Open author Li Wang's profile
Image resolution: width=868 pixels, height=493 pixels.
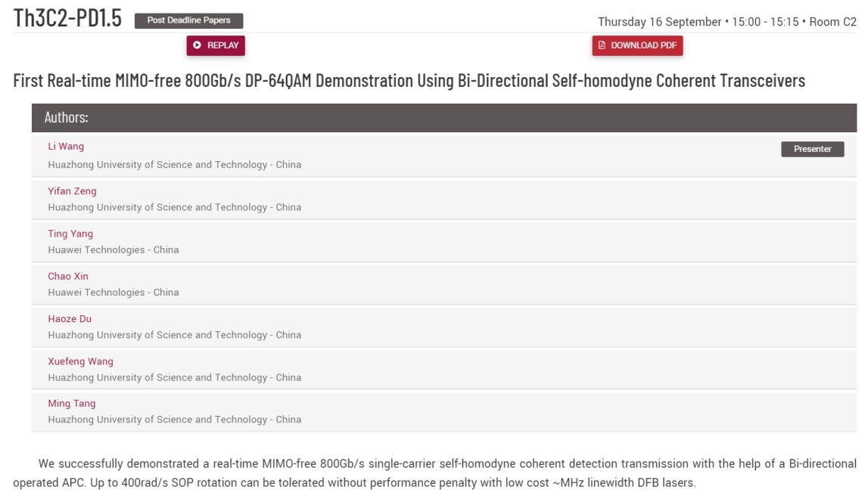[x=66, y=147]
